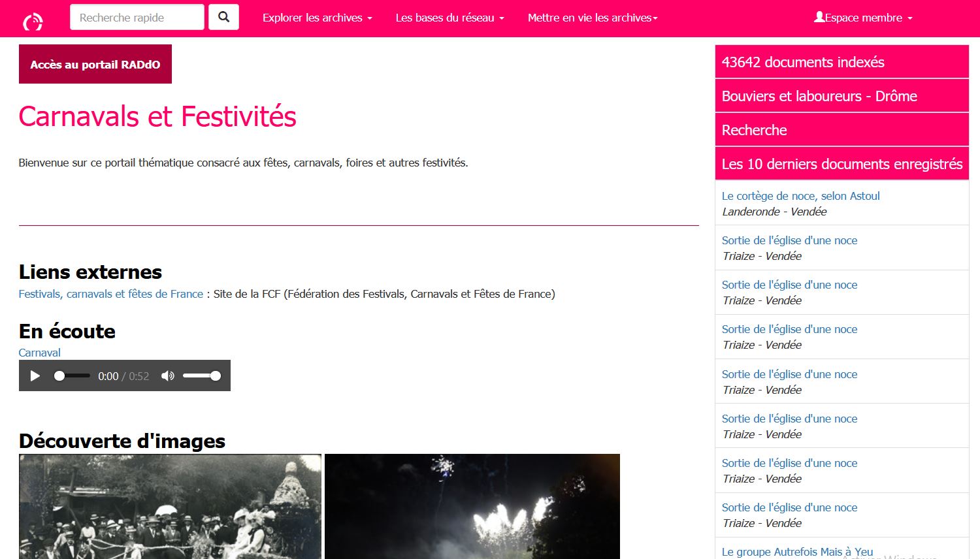Click the magnifying glass search button
Screen dimensions: 980x559
point(223,17)
